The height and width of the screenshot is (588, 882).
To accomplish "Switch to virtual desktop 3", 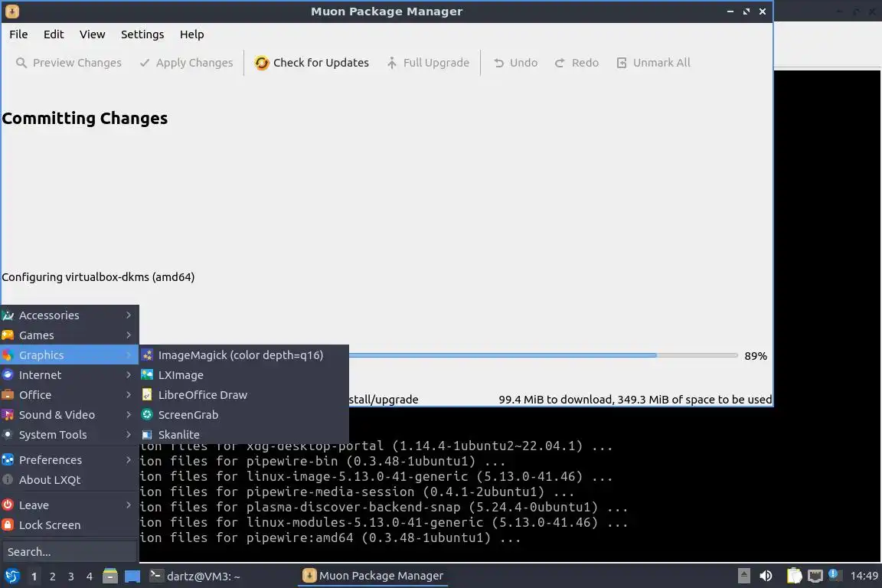I will coord(71,577).
